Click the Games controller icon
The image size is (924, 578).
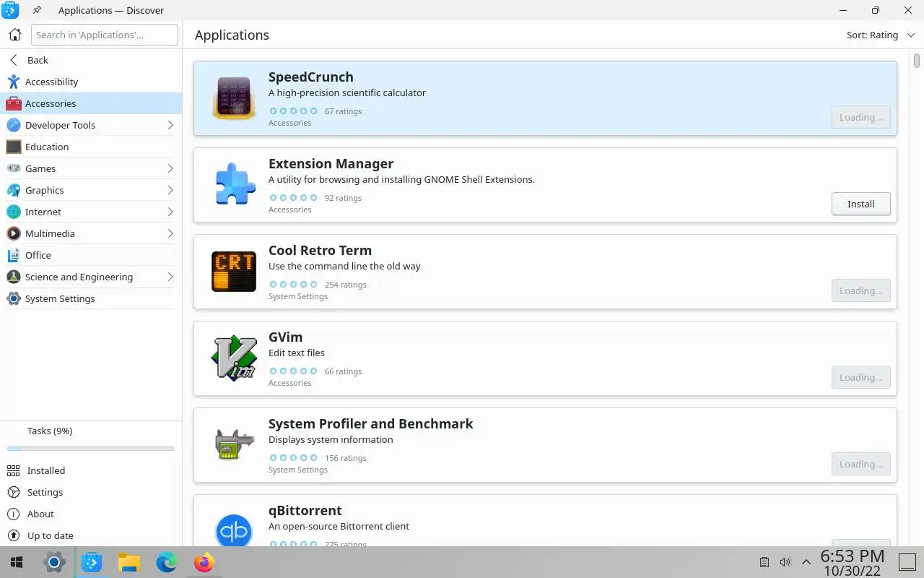point(14,168)
